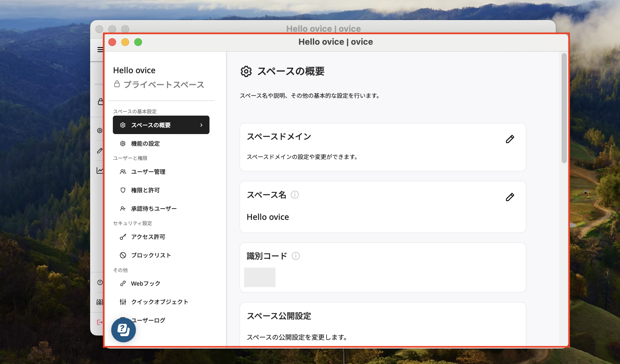Image resolution: width=620 pixels, height=364 pixels.
Task: Click the hamburger menu icon in back window
Action: click(x=100, y=50)
